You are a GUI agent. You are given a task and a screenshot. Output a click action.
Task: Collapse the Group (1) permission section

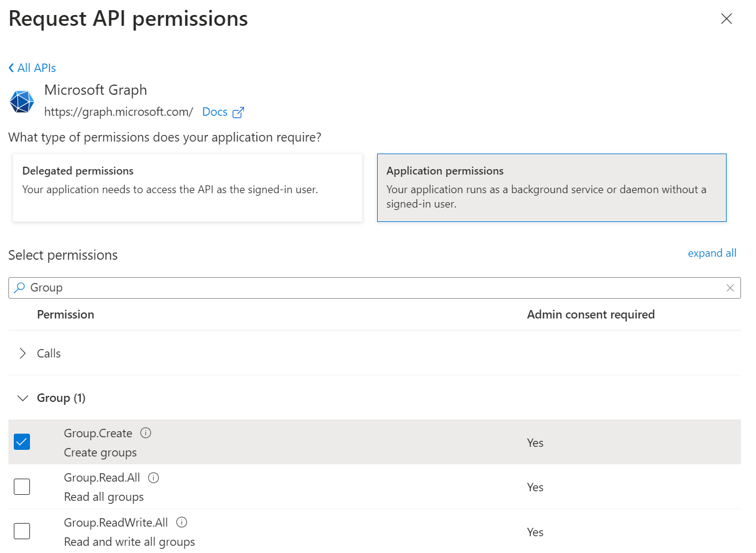(x=23, y=398)
